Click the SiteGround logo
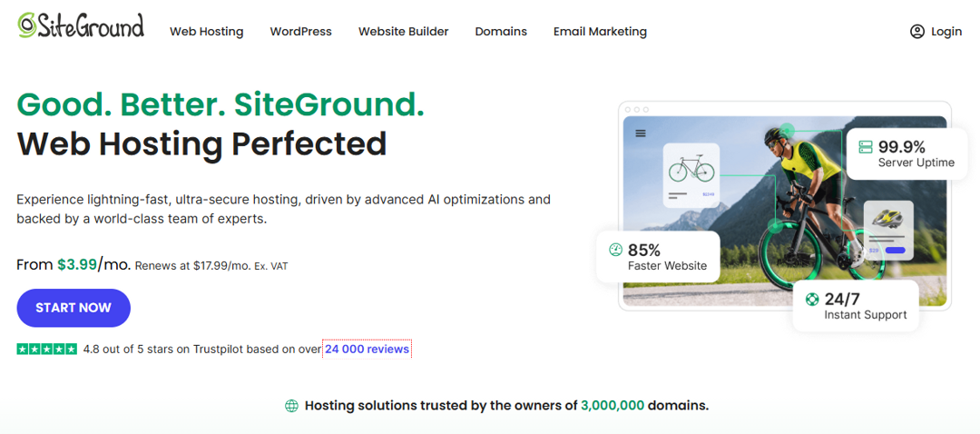The image size is (980, 434). 81,25
